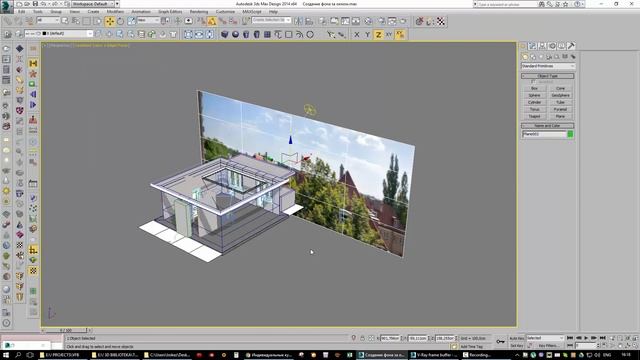Click the Sphere primitive button
This screenshot has width=640, height=360.
point(534,95)
